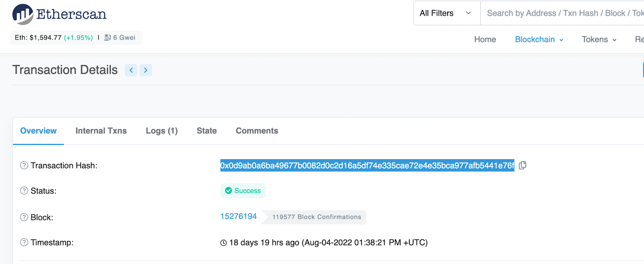Click the clock icon next to timestamp

(x=223, y=243)
